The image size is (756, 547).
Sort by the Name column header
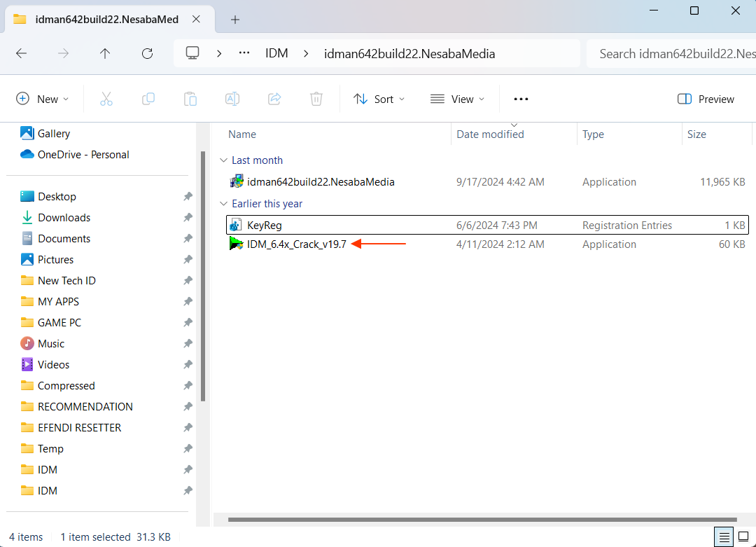242,134
